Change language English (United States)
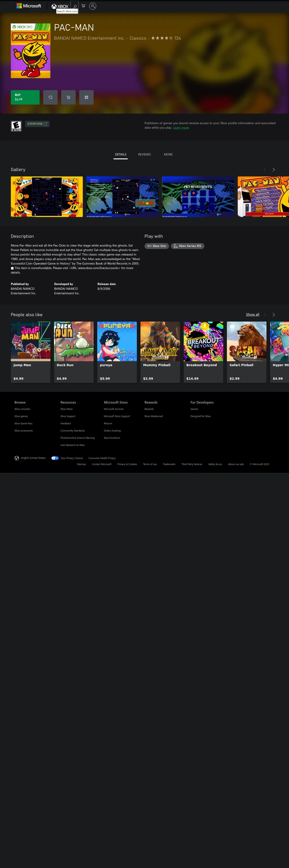The width and height of the screenshot is (289, 868). [30, 458]
